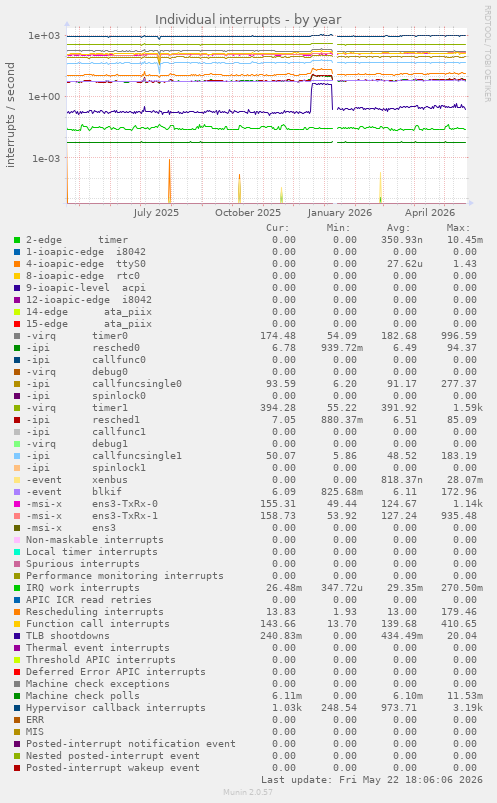Screen dimensions: 497x803
Task: Click the grey timer0 legend swatch
Action: pyautogui.click(x=17, y=335)
